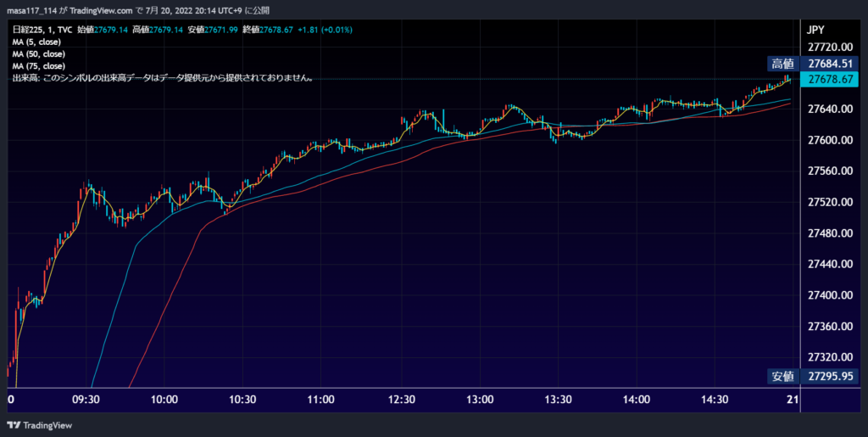Click the JPY currency label
Viewport: 868px width, 437px height.
pos(817,31)
